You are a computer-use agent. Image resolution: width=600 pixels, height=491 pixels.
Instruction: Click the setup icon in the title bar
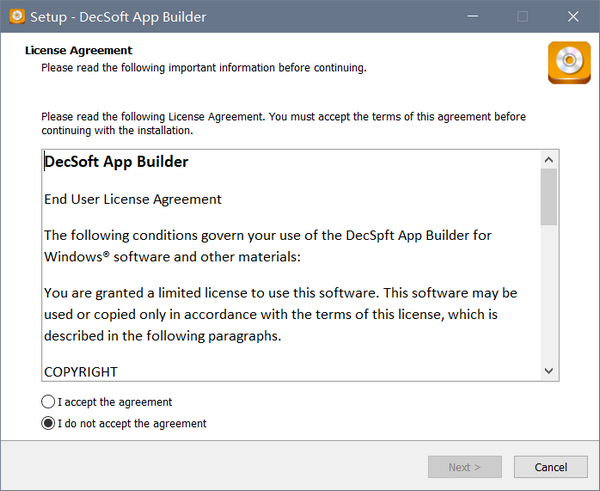[15, 16]
